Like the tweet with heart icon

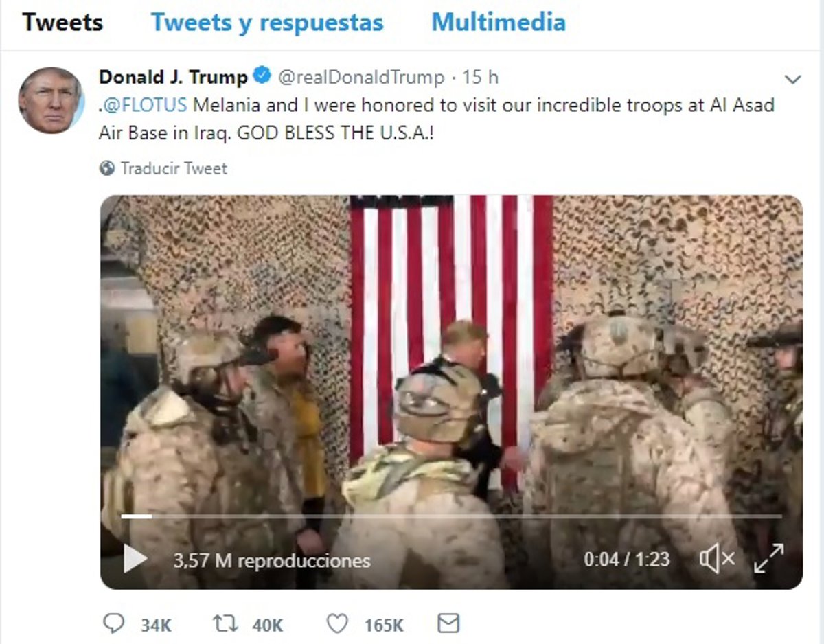(336, 624)
